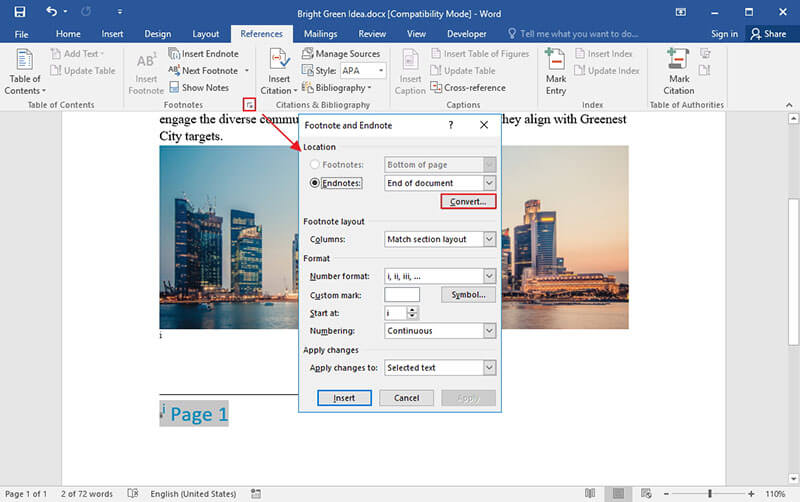Click Add Text in Table of Contents group
This screenshot has width=800, height=502.
pyautogui.click(x=77, y=54)
